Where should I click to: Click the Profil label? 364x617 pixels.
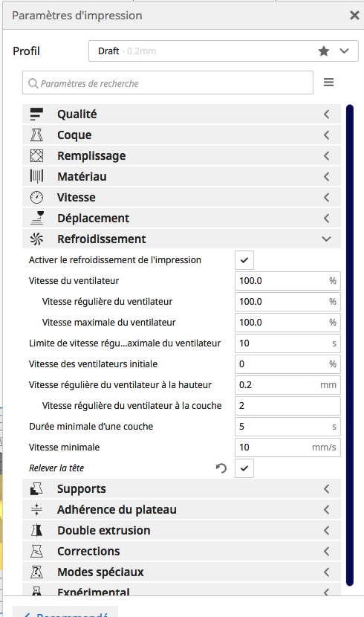point(26,51)
